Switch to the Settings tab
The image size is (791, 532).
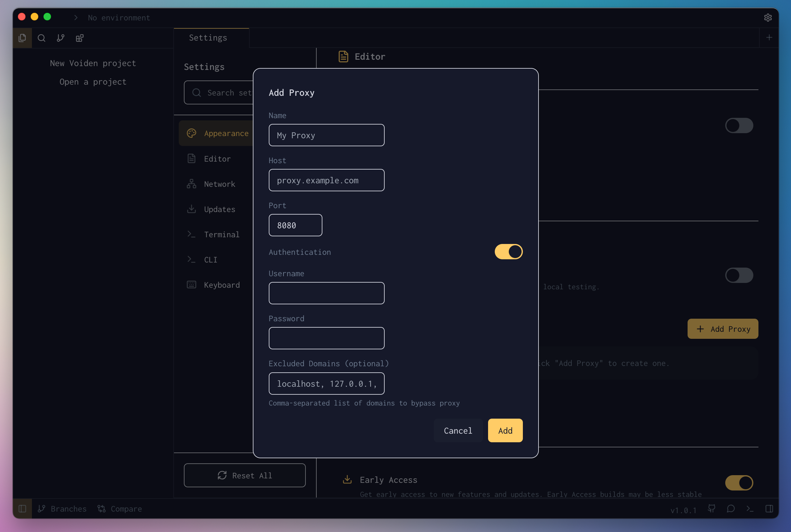click(x=207, y=38)
